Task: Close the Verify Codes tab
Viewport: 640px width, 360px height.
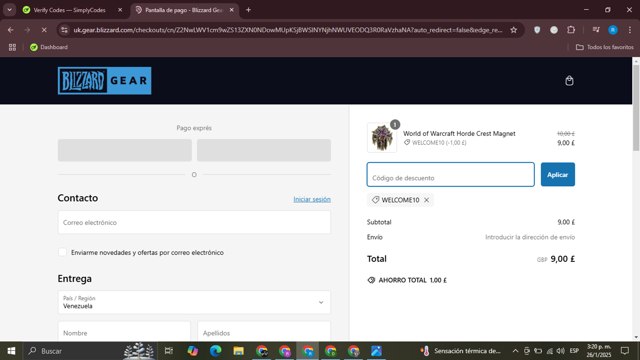Action: pos(120,10)
